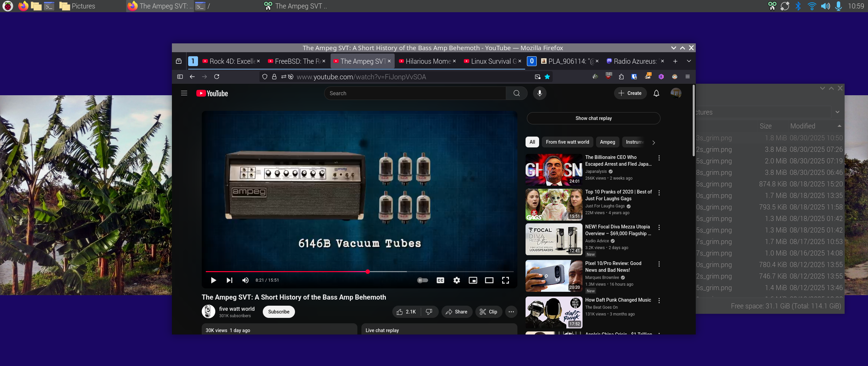Open the YouTube guide hamburger menu
This screenshot has width=868, height=366.
(184, 93)
